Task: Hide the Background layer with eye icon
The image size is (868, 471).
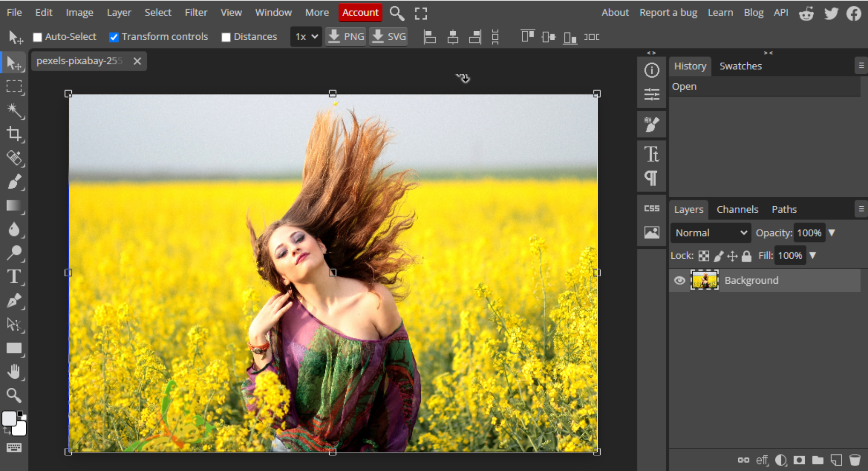Action: coord(679,281)
